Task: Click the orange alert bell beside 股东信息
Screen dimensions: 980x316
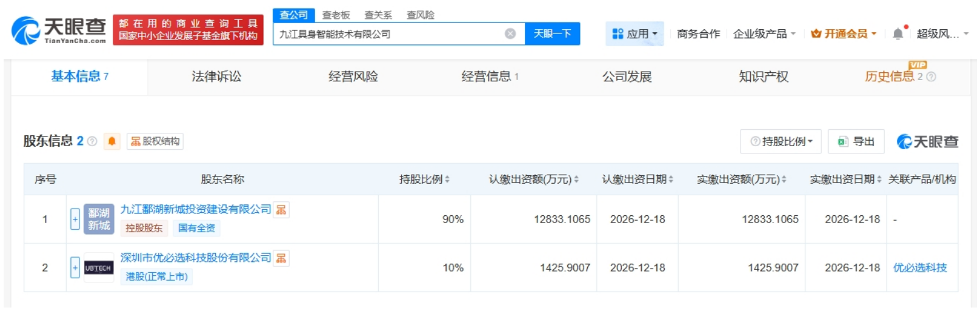Action: (112, 141)
